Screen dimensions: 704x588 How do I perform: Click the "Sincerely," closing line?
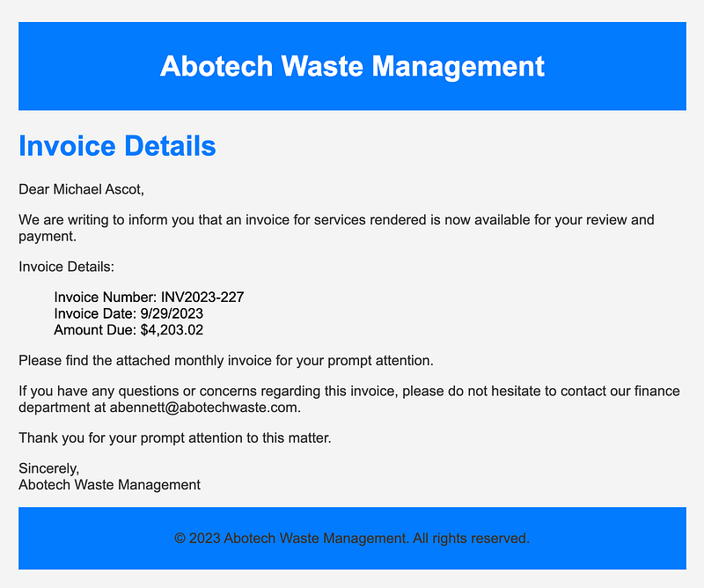click(49, 468)
